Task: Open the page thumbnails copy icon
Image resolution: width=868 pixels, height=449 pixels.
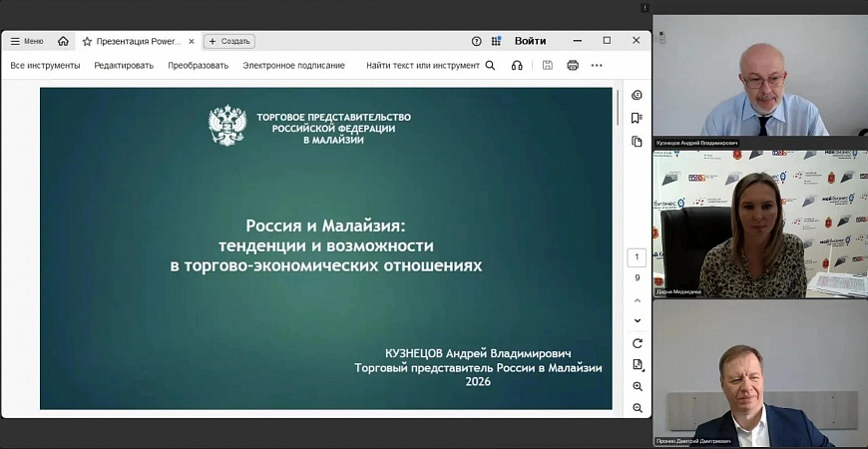Action: 638,141
